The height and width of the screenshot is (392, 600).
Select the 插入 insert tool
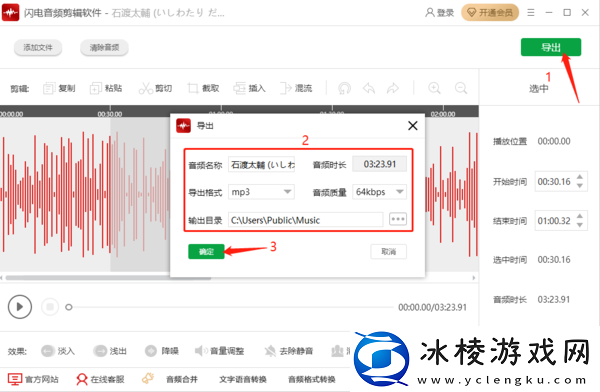pyautogui.click(x=249, y=88)
